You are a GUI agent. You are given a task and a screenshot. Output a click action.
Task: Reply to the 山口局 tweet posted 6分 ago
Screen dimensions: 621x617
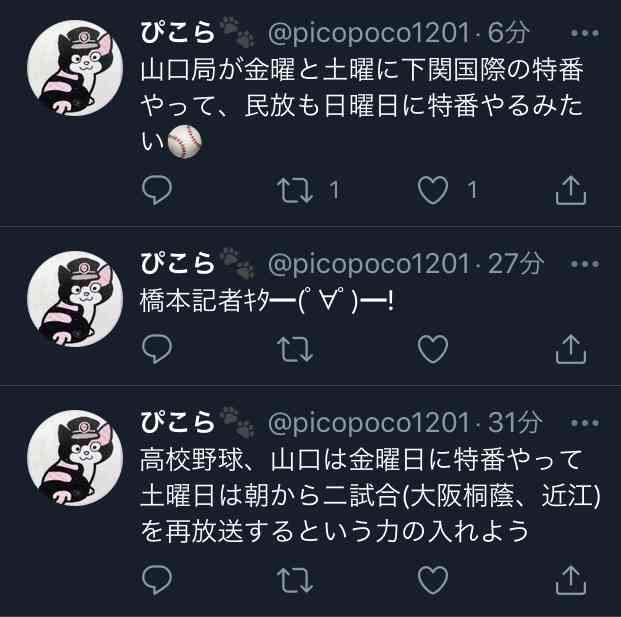(157, 190)
